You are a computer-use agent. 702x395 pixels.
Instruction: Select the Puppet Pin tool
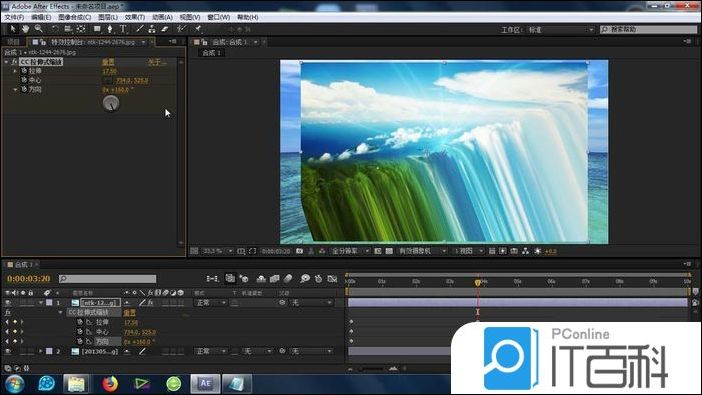click(197, 29)
